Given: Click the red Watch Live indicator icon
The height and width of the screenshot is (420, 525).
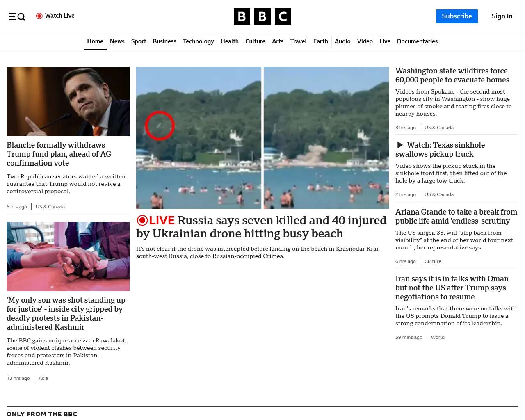Looking at the screenshot, I should tap(39, 16).
